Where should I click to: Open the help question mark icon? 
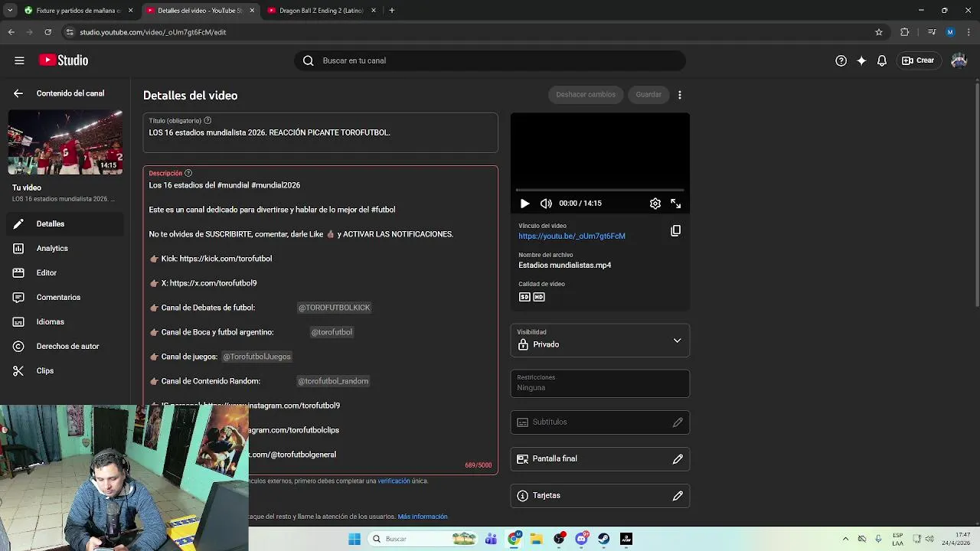click(x=841, y=60)
